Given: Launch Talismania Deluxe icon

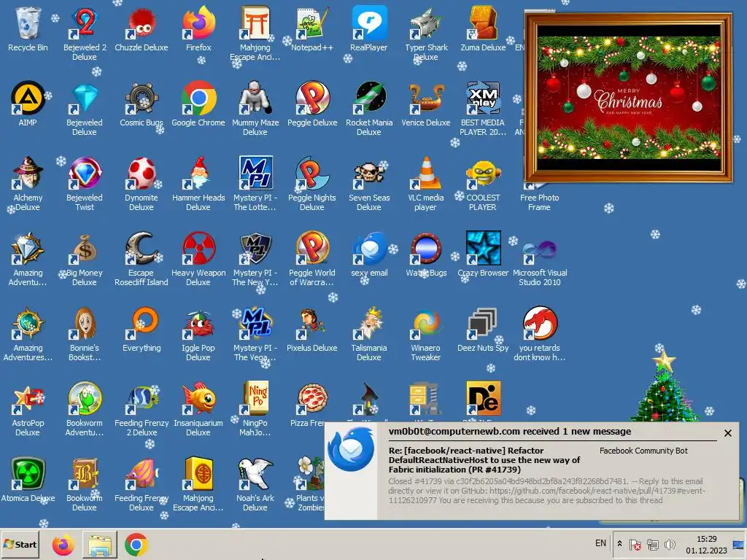Looking at the screenshot, I should point(368,323).
